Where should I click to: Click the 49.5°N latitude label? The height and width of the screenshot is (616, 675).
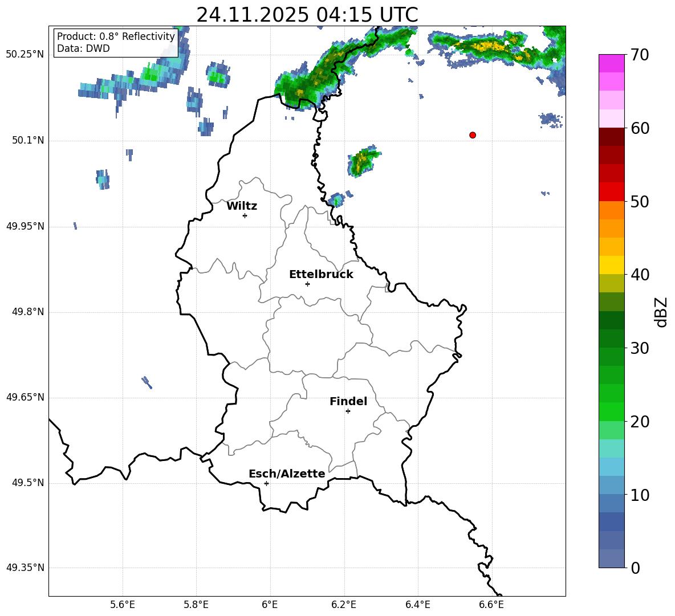coord(29,483)
